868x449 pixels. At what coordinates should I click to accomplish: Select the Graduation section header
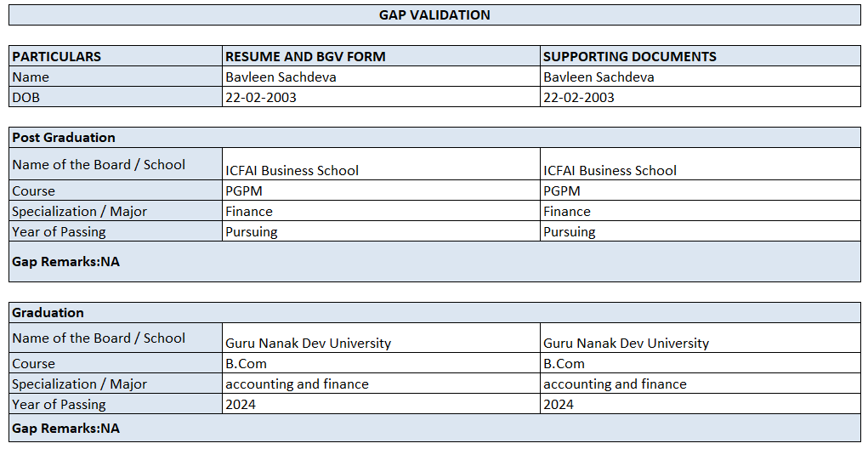pos(48,312)
